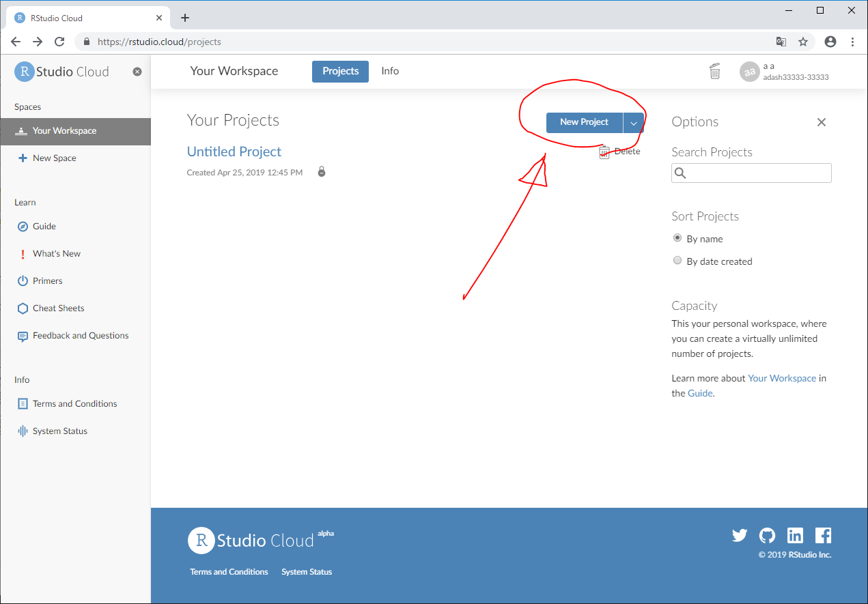Click the translate page icon
The height and width of the screenshot is (604, 868).
pyautogui.click(x=782, y=42)
